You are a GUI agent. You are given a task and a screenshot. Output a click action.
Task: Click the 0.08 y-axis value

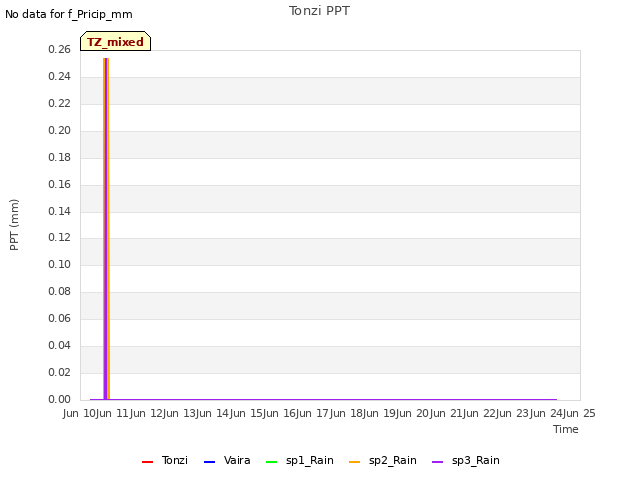click(60, 291)
